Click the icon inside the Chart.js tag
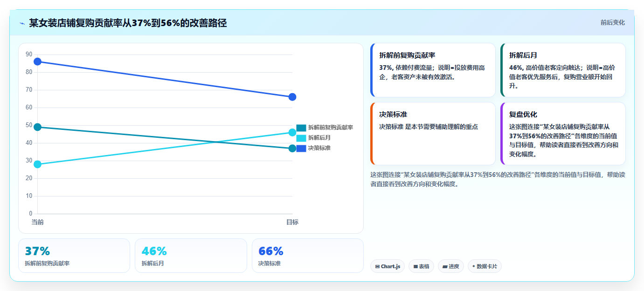644x291 pixels. tap(377, 267)
